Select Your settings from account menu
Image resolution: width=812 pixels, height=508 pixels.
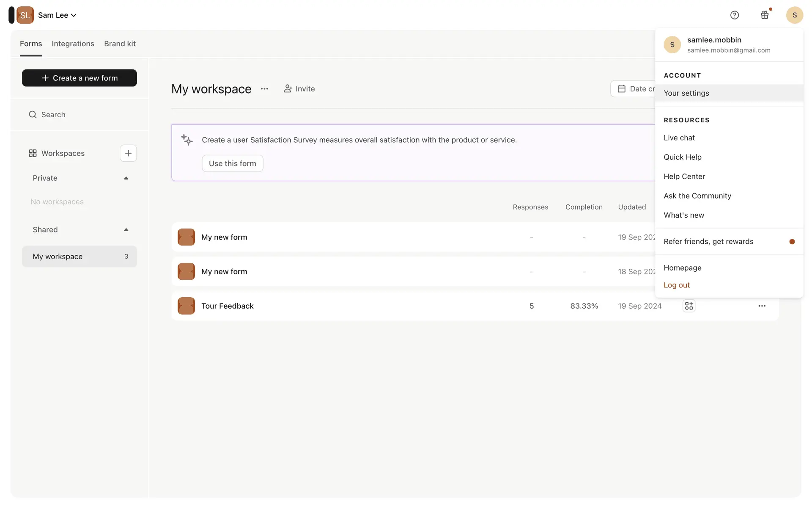coord(686,93)
